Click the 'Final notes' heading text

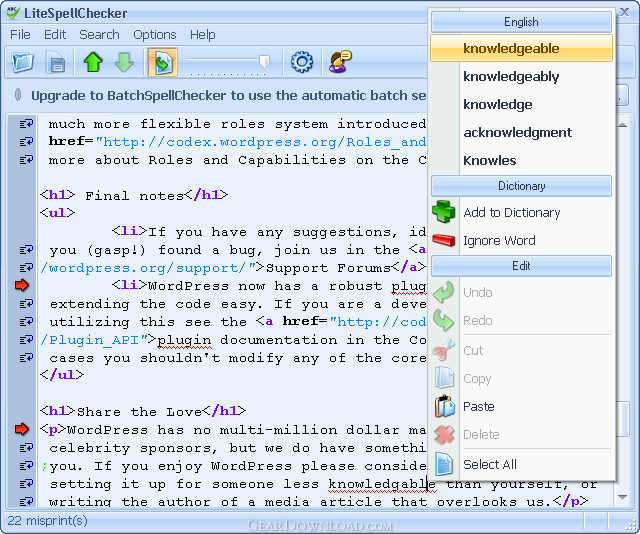point(134,196)
